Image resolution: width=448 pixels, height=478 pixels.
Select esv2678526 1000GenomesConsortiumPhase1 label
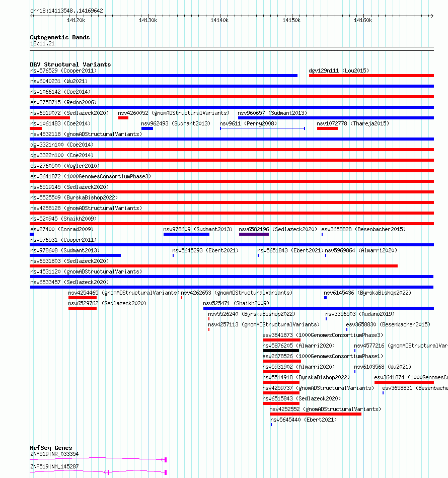click(323, 356)
